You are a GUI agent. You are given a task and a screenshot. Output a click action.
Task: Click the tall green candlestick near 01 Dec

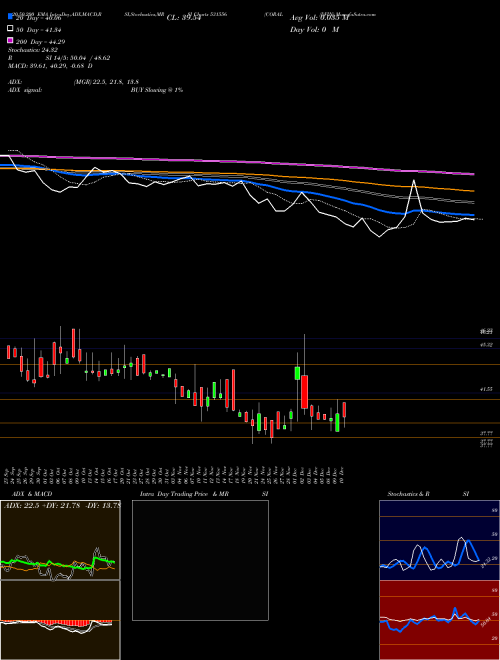297,373
